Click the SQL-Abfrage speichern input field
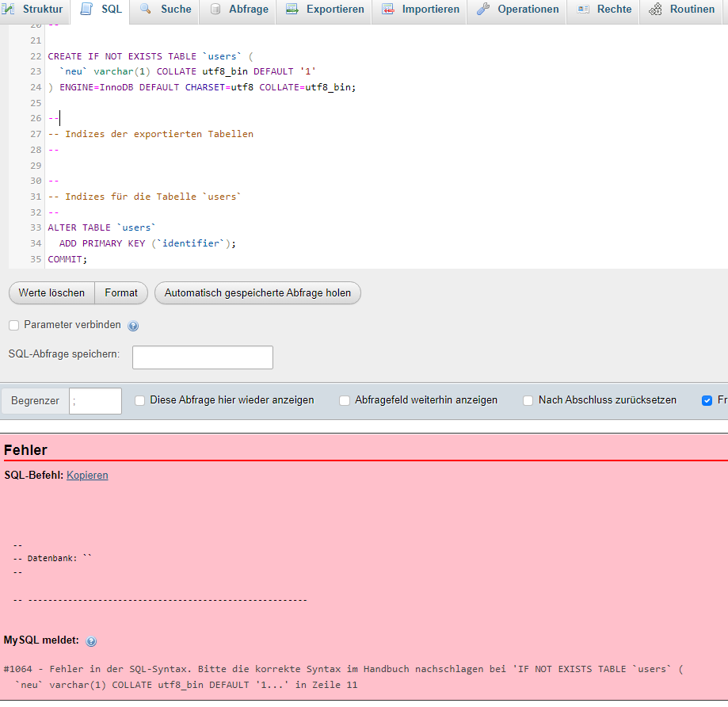The height and width of the screenshot is (707, 728). [203, 357]
